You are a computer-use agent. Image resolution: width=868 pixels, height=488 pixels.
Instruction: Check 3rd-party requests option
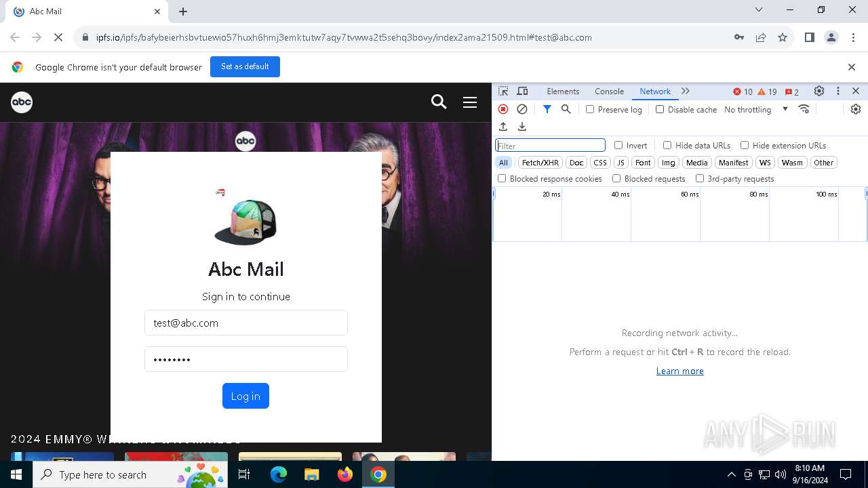coord(700,178)
